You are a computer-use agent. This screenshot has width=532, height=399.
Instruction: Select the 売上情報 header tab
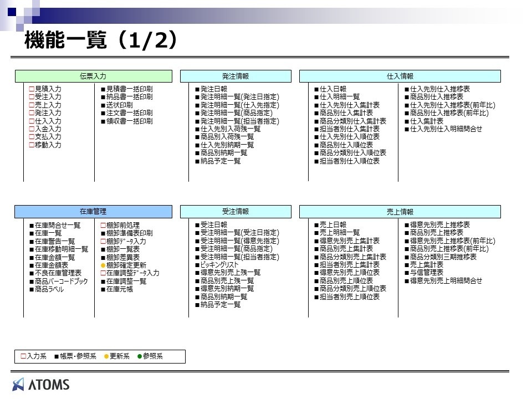(400, 212)
